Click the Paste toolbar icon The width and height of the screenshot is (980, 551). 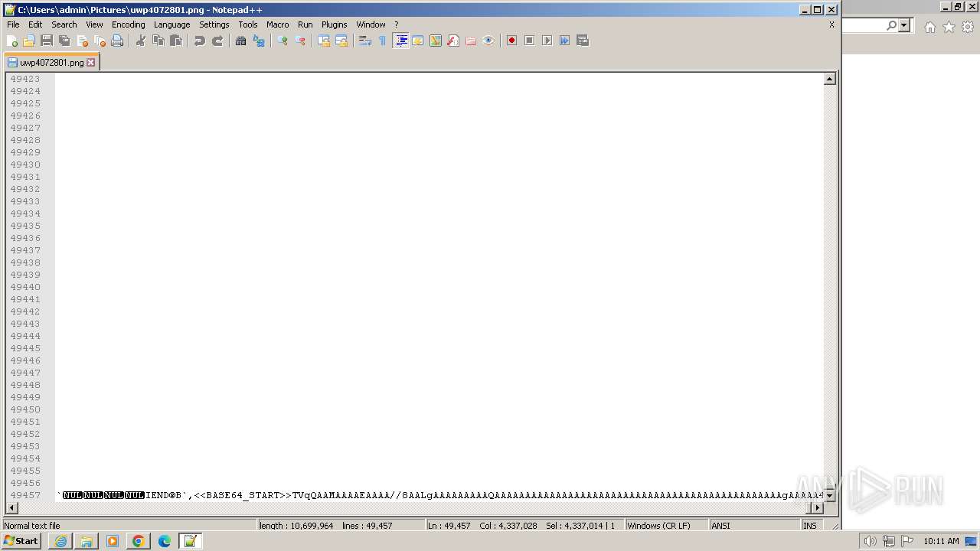point(176,41)
